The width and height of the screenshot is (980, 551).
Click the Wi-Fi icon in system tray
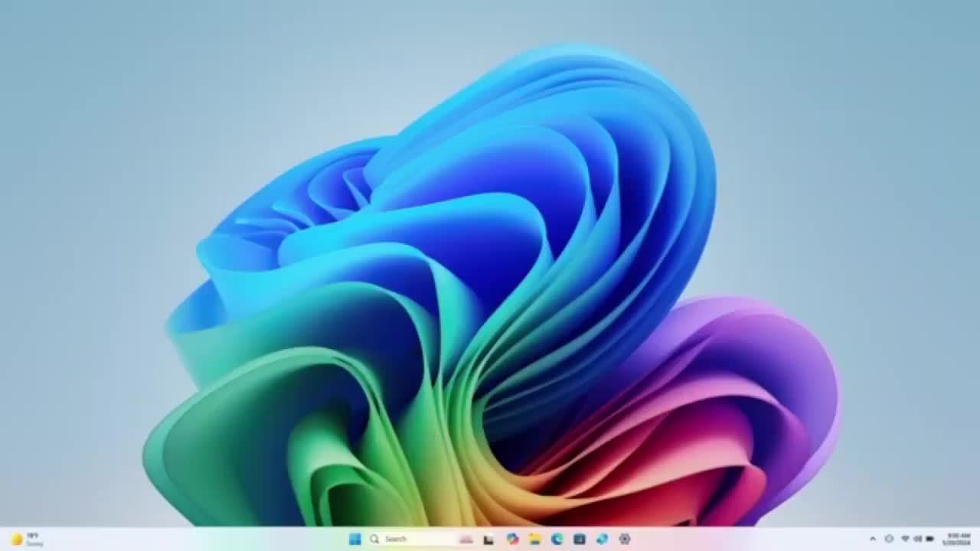(906, 540)
